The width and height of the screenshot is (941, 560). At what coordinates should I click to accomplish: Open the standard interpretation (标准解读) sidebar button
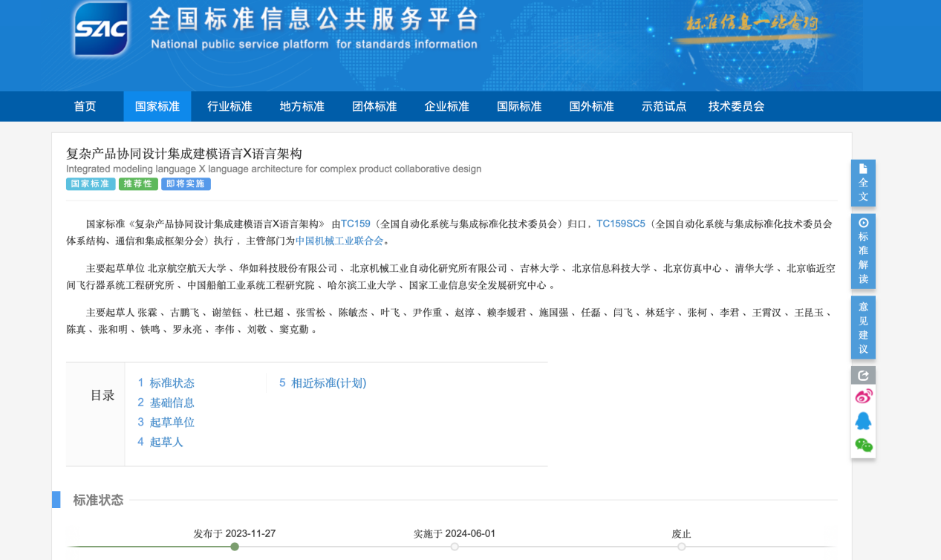click(x=863, y=251)
